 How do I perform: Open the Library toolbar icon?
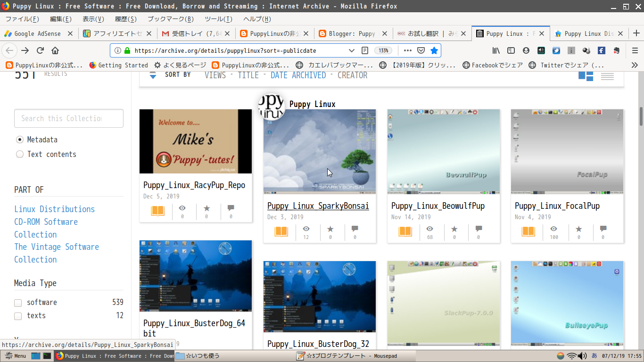click(x=496, y=50)
